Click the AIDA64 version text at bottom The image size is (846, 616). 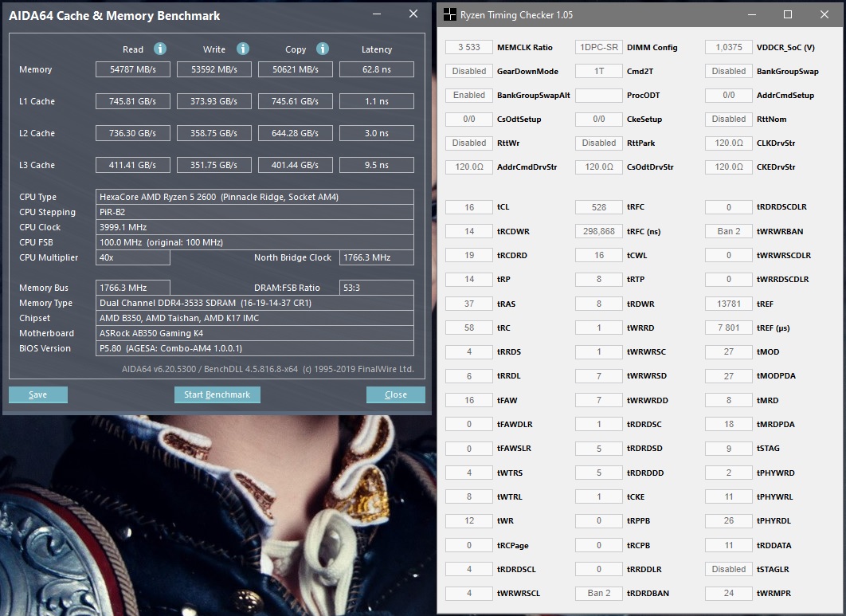click(x=268, y=369)
